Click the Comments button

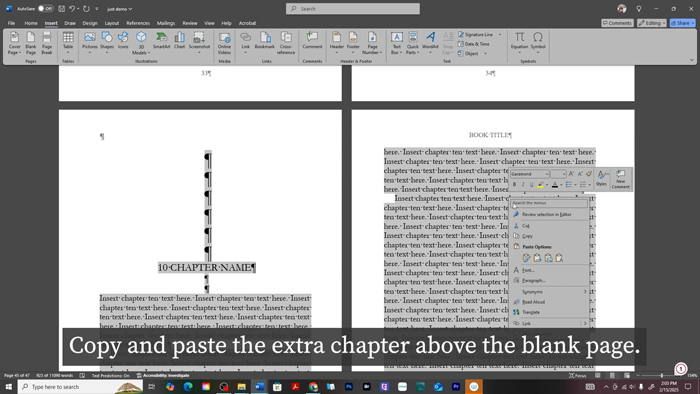pyautogui.click(x=617, y=23)
